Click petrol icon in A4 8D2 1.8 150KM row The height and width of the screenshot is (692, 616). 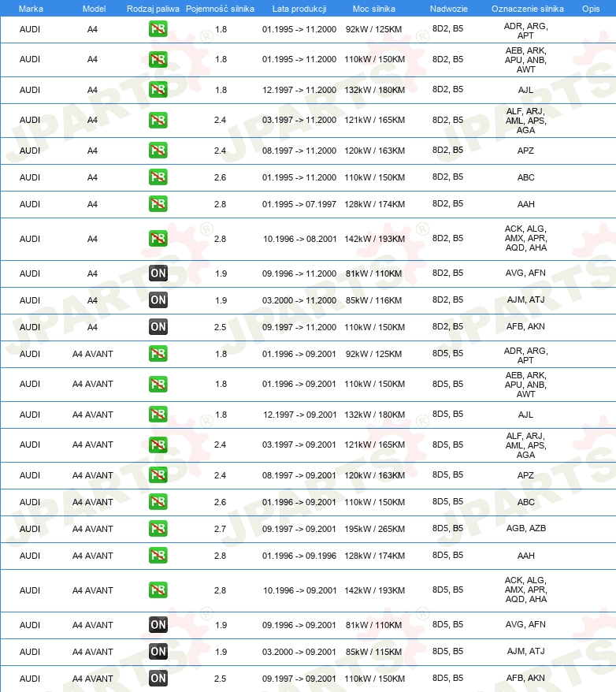click(158, 59)
